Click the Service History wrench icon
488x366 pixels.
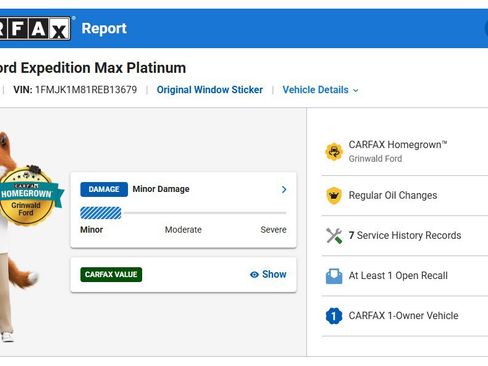point(334,235)
